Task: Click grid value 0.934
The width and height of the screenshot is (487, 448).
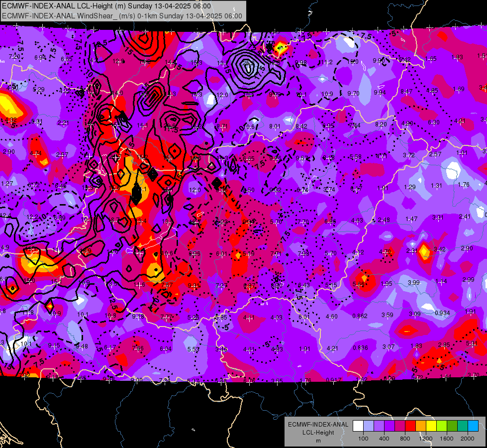Action: pyautogui.click(x=442, y=313)
